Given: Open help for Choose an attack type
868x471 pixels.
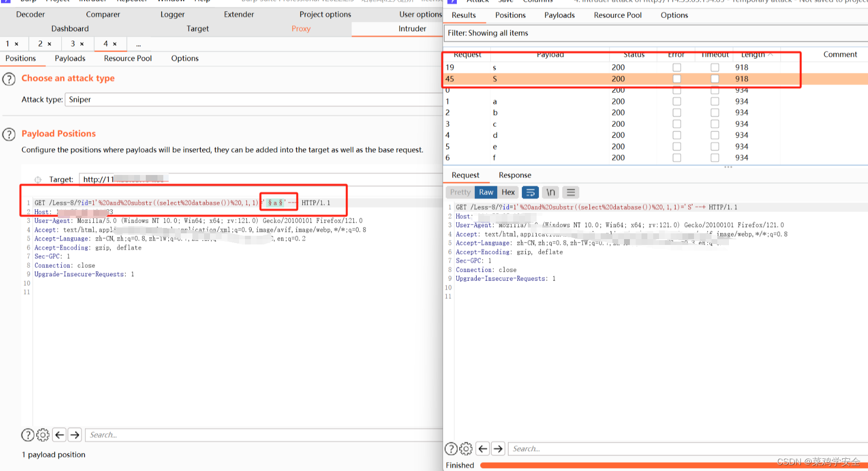Looking at the screenshot, I should (9, 79).
